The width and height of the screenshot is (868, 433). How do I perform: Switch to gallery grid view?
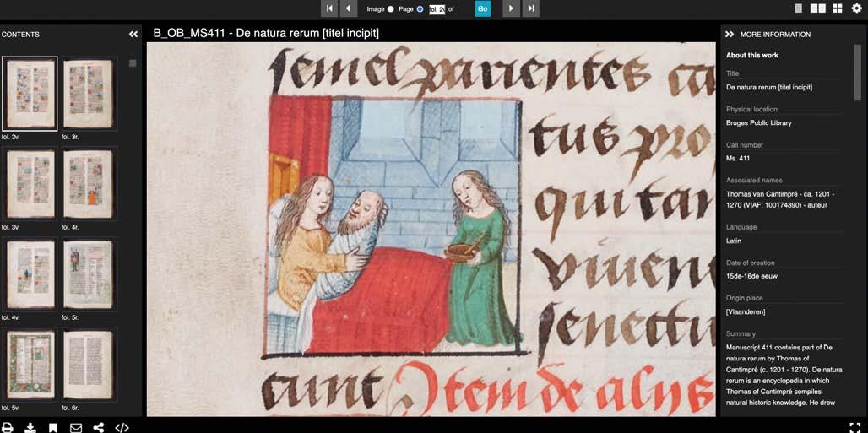point(837,8)
